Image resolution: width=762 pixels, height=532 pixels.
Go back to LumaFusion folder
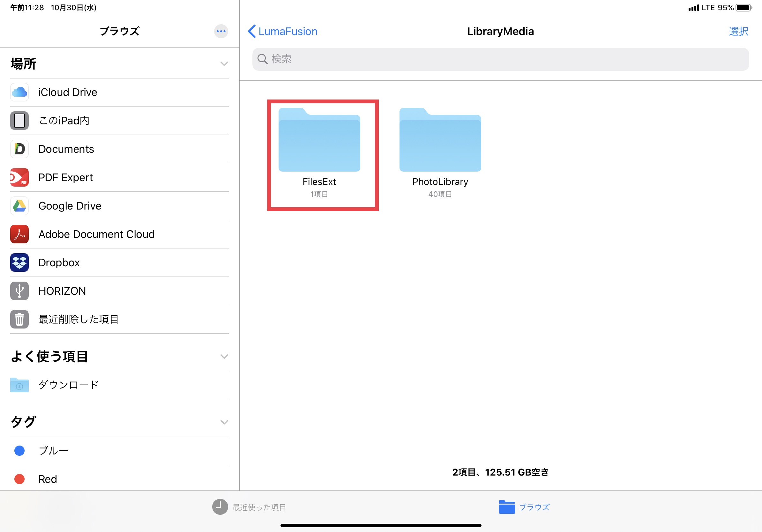click(283, 32)
